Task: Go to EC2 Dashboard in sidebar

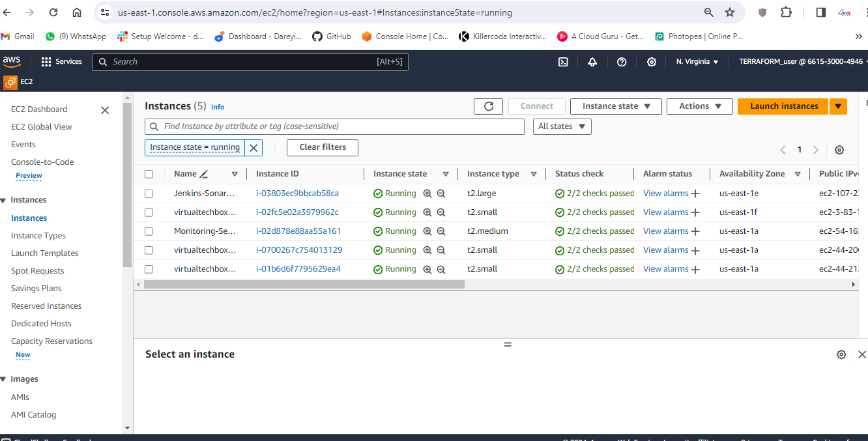Action: click(x=39, y=109)
